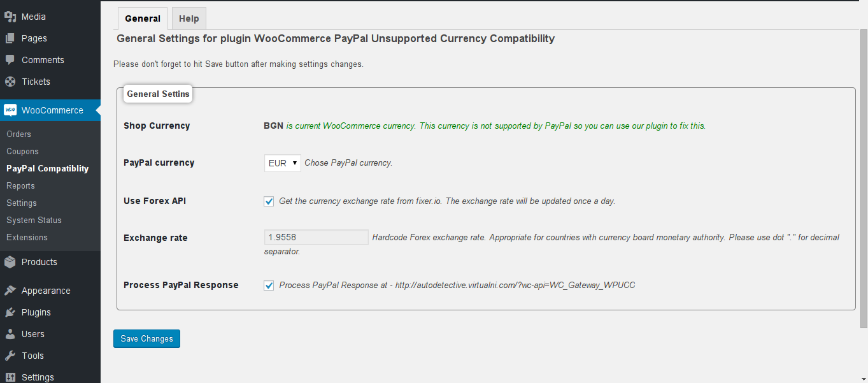Click the Users person icon
This screenshot has width=868, height=383.
10,334
